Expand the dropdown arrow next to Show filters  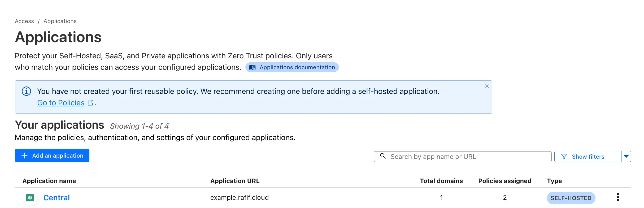click(626, 156)
